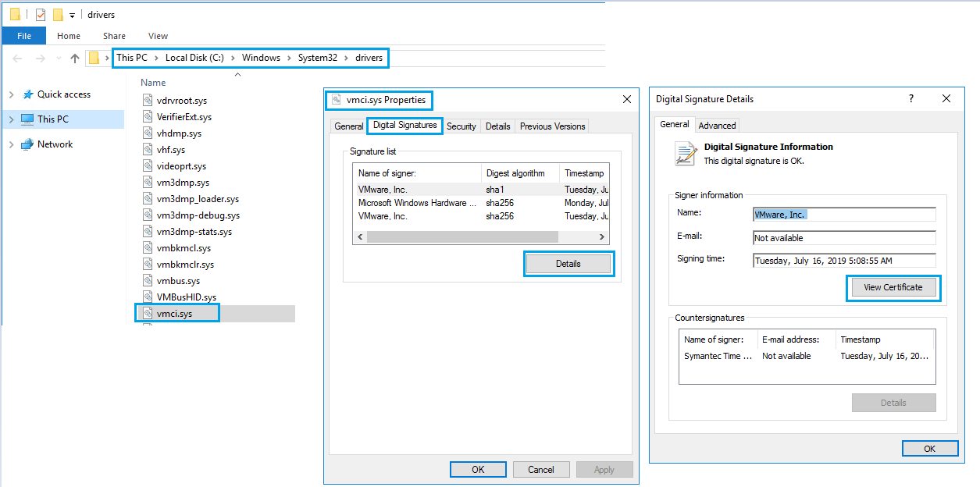Open the File menu in Explorer
This screenshot has height=487, width=980.
click(x=23, y=35)
